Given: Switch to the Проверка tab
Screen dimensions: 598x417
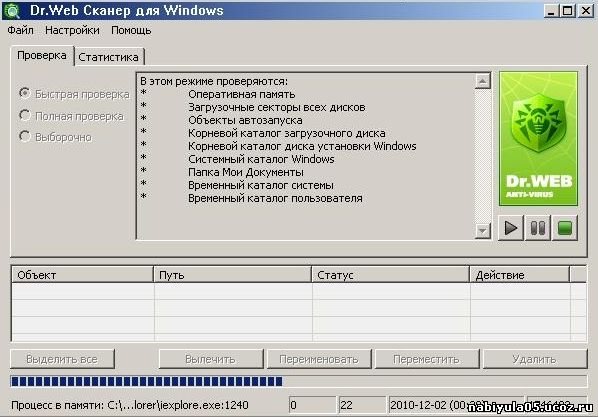Looking at the screenshot, I should 42,56.
